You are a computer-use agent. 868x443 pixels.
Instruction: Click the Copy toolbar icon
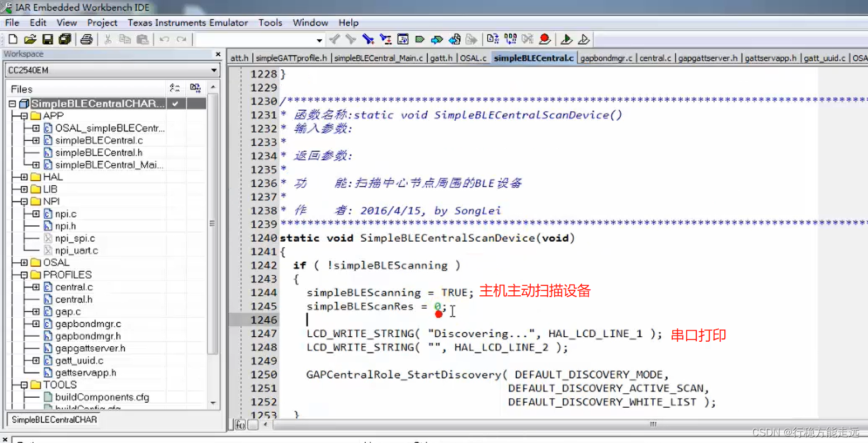[125, 39]
